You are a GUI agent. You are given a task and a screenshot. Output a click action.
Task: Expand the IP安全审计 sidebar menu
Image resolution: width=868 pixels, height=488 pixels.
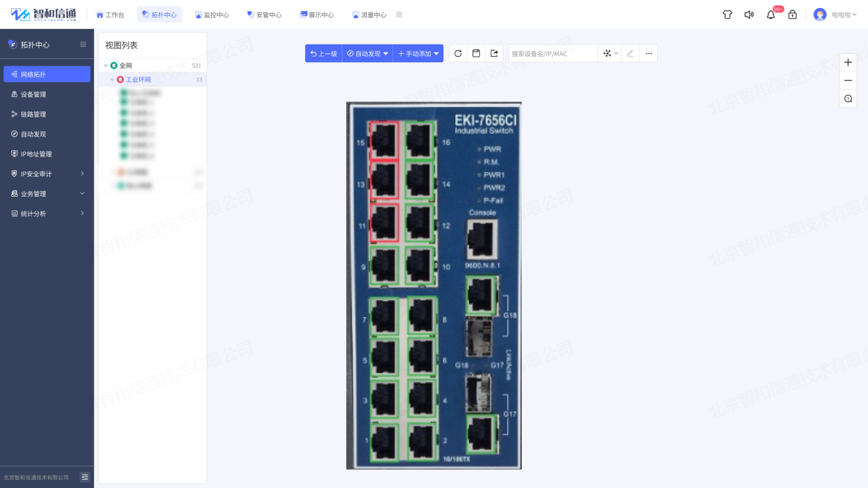point(47,174)
